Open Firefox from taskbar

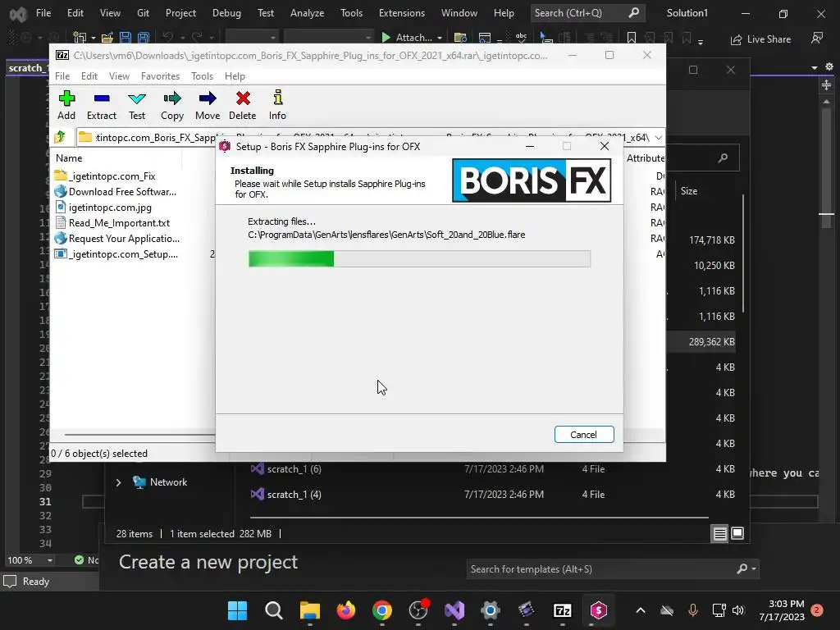pyautogui.click(x=346, y=610)
